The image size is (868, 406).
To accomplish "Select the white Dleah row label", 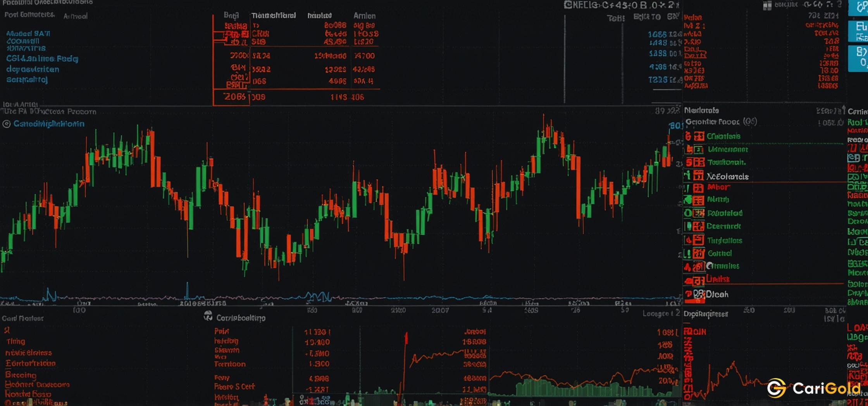I will tap(717, 294).
